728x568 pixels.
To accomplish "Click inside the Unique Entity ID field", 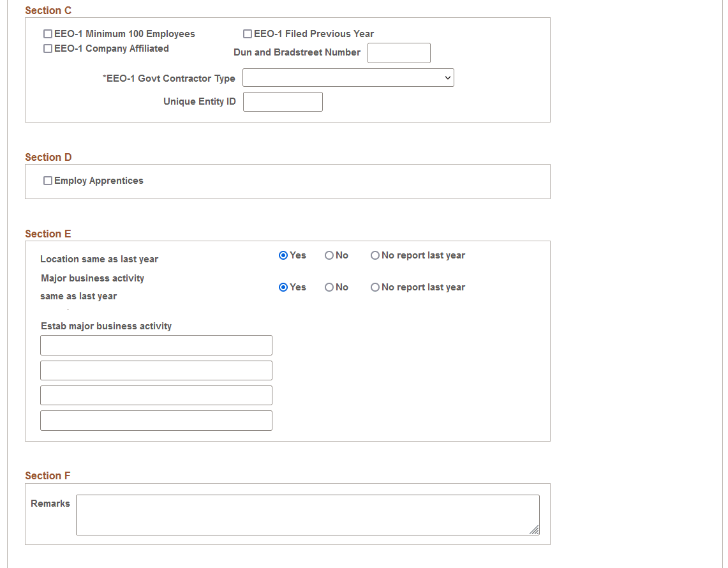I will 282,101.
